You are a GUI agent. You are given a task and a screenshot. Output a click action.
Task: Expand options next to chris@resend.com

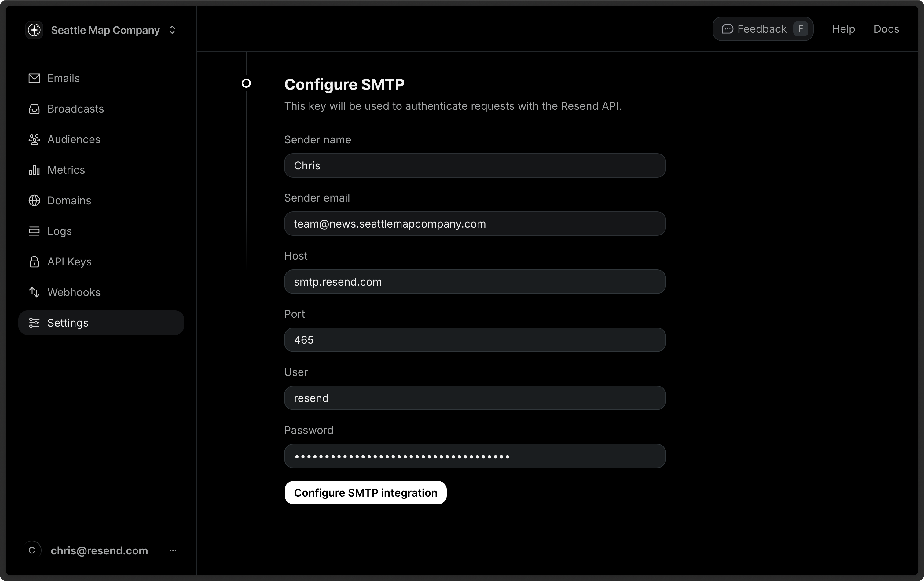[173, 551]
